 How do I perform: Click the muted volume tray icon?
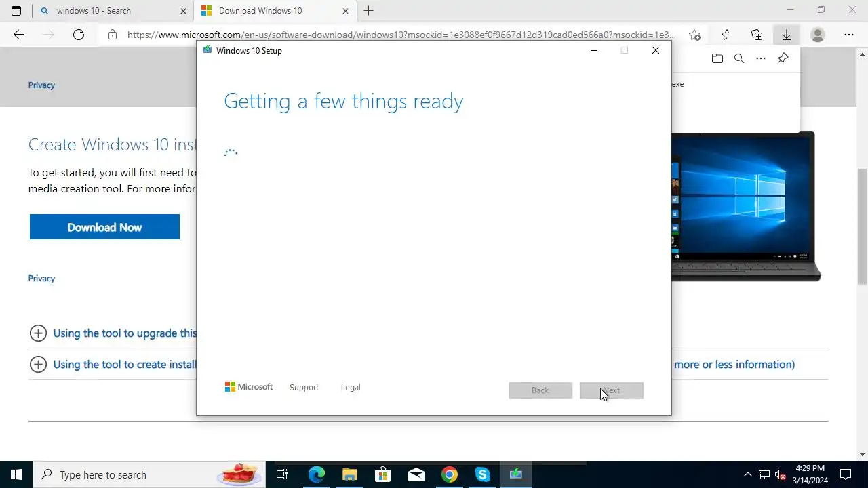coord(781,474)
